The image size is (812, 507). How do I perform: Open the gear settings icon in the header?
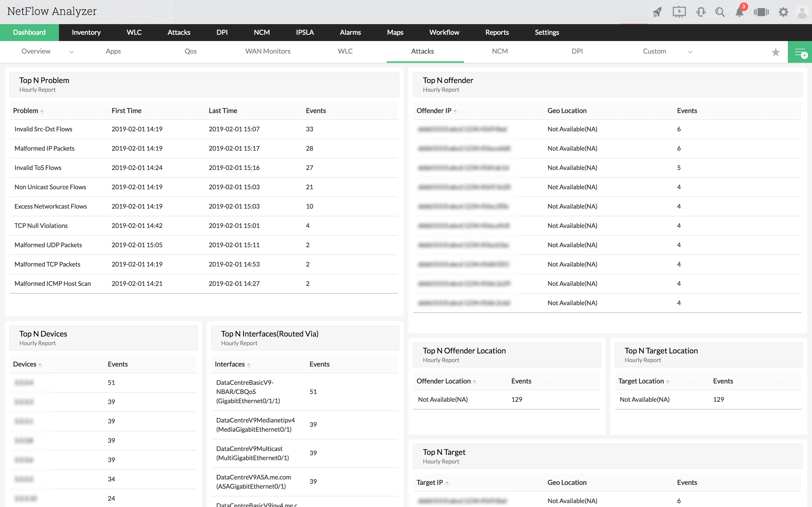click(x=783, y=12)
